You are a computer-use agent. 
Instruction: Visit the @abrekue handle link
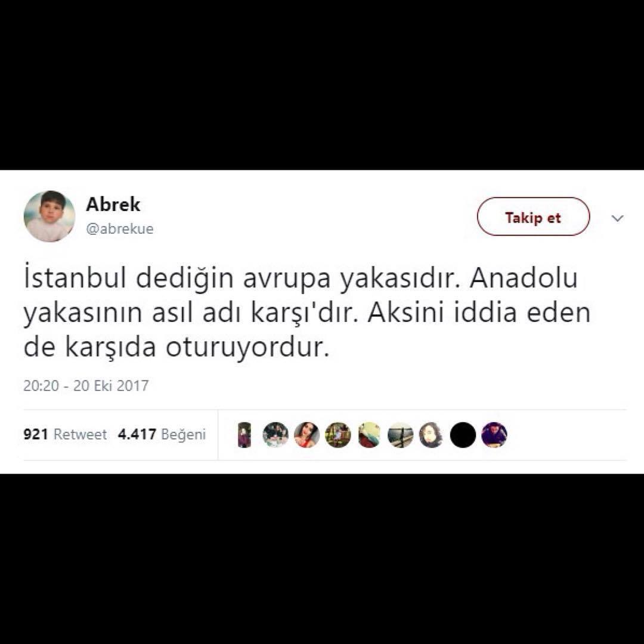point(119,228)
